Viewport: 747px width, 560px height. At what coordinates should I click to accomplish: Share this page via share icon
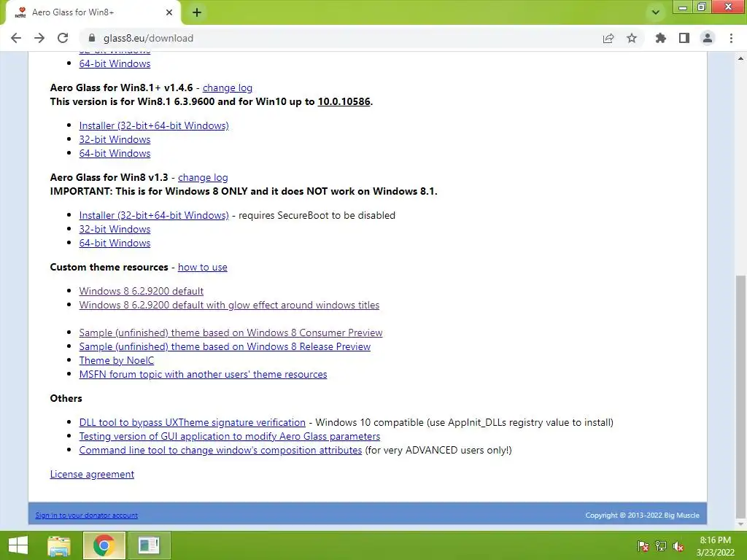click(x=608, y=38)
